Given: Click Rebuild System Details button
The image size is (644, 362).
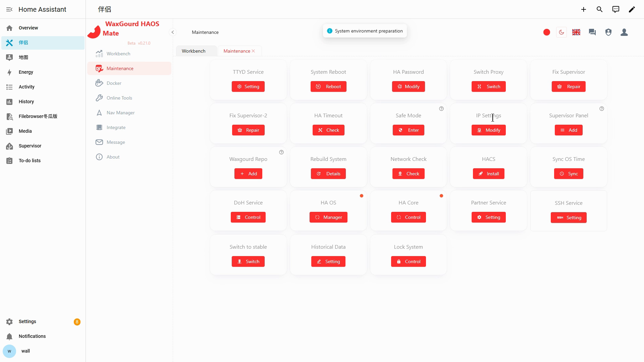Looking at the screenshot, I should [328, 174].
